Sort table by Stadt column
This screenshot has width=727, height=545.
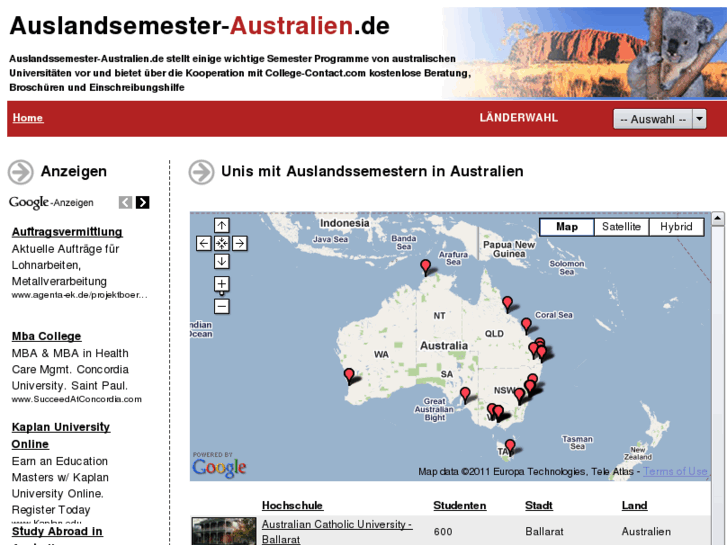539,506
